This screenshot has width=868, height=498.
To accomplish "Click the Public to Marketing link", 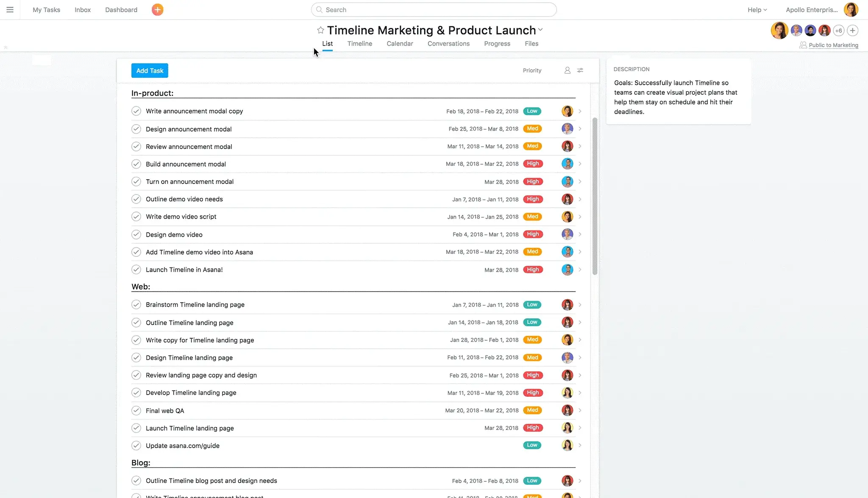I will coord(833,45).
